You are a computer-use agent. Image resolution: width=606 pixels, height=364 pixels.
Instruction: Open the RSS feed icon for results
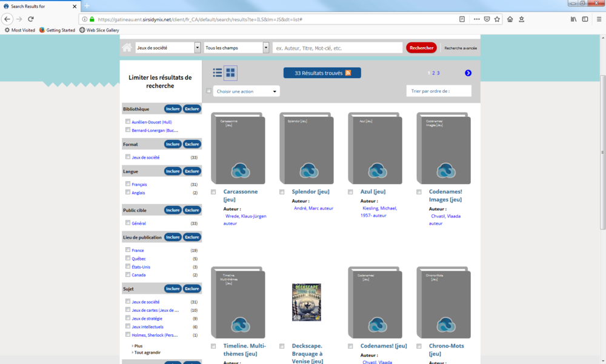348,73
